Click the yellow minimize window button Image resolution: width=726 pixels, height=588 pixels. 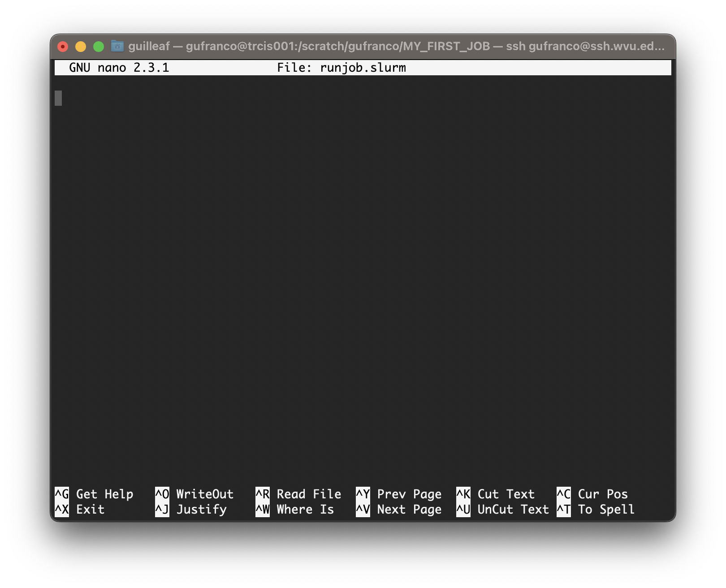[81, 47]
